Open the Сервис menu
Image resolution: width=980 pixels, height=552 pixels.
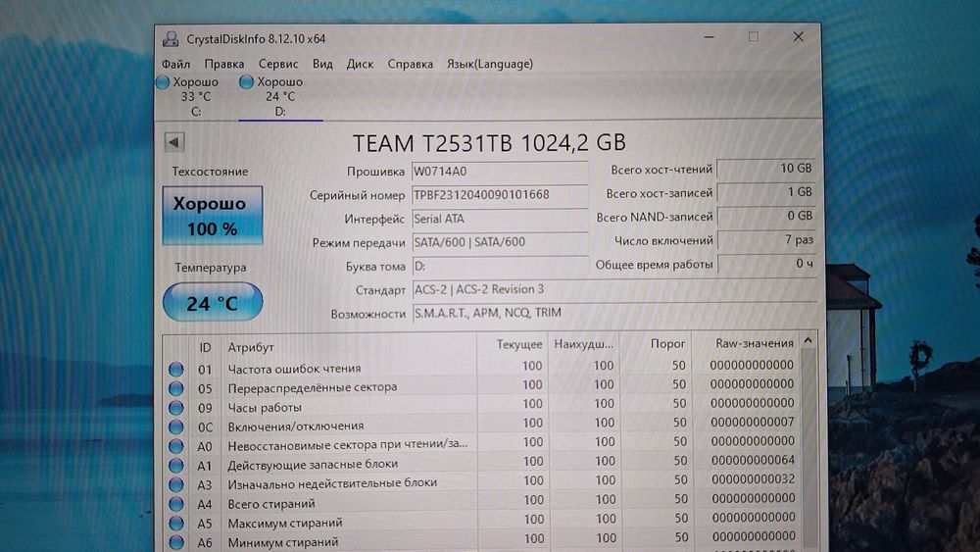278,64
